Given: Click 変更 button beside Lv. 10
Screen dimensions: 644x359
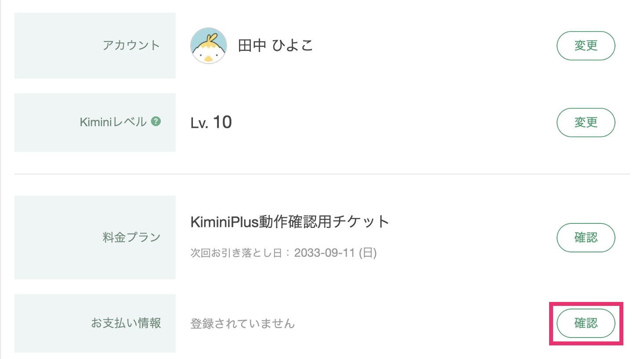Looking at the screenshot, I should (x=586, y=122).
